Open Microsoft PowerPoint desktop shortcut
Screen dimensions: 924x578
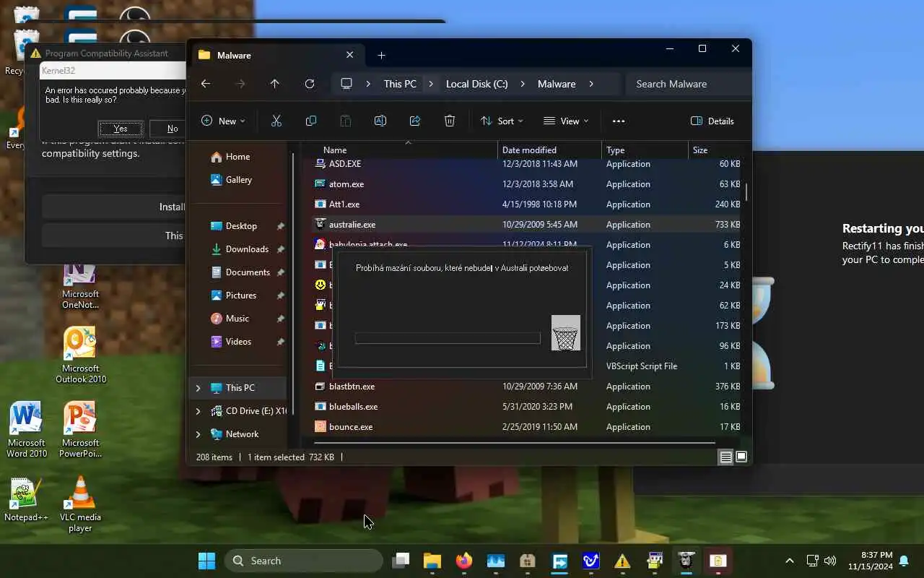tap(80, 429)
